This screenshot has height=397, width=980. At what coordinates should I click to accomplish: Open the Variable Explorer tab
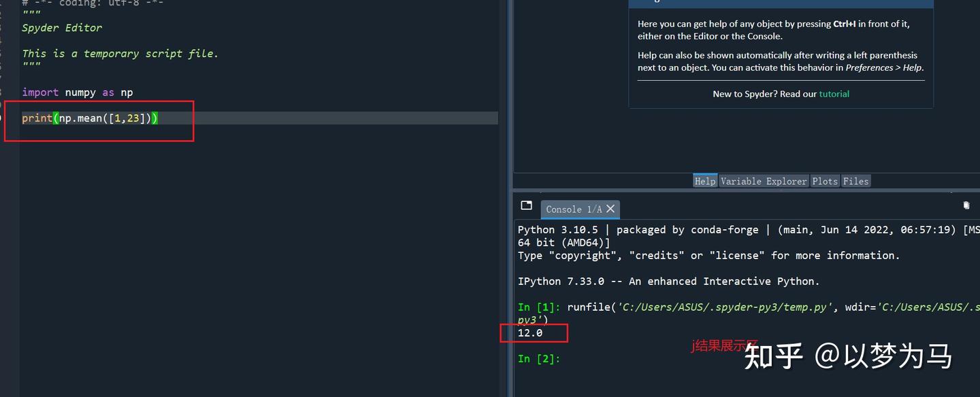click(x=764, y=181)
